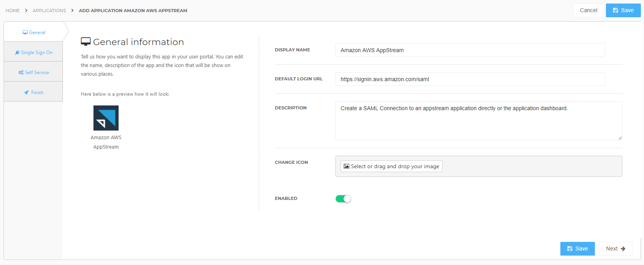
Task: Click the Amazon AWS AppStream preview icon
Action: point(106,118)
